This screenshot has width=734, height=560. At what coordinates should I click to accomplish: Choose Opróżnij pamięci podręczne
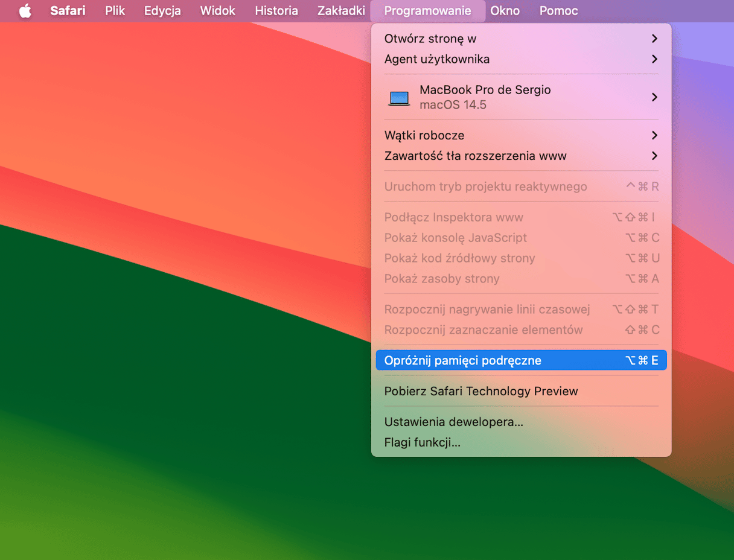522,360
